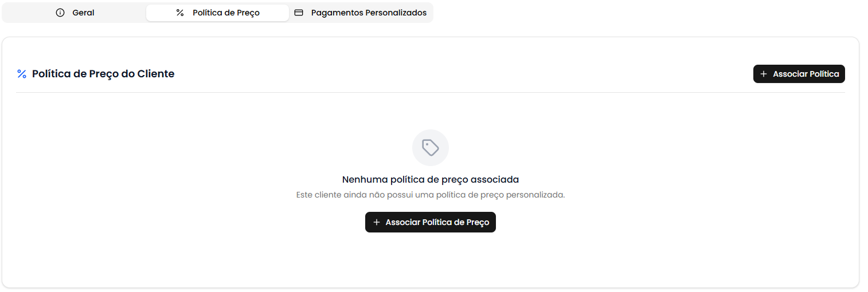The height and width of the screenshot is (292, 868).
Task: Click the description starting with Este cliente ainda
Action: [x=430, y=195]
